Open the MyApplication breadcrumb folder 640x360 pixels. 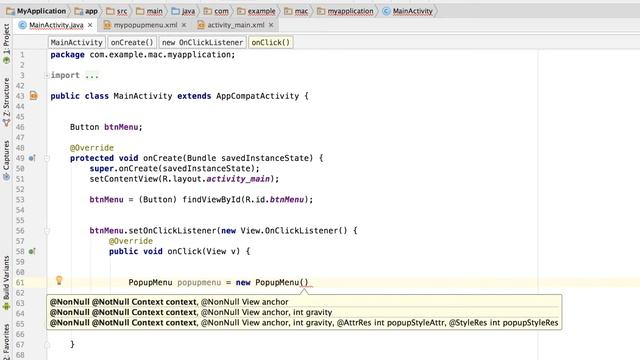pos(36,11)
